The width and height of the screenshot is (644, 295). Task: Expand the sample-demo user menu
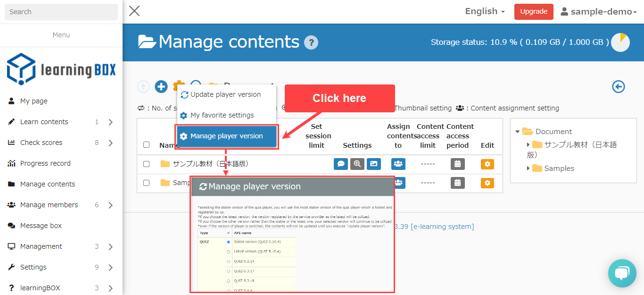[x=599, y=12]
